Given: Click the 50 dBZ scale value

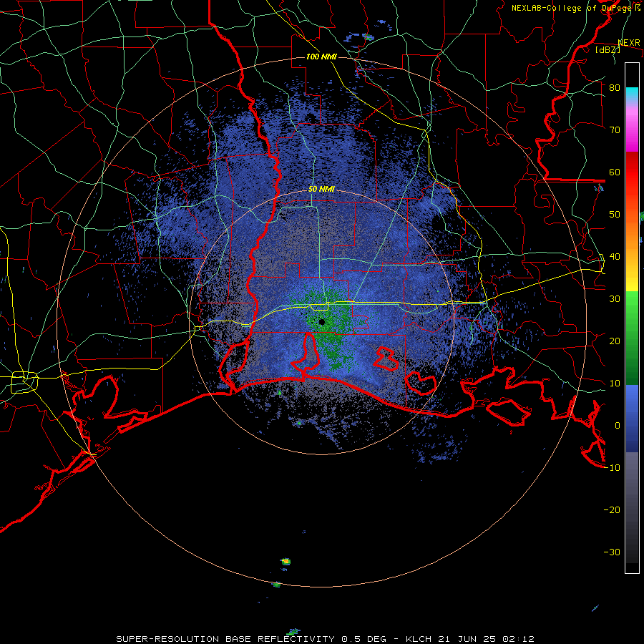Looking at the screenshot, I should (x=615, y=215).
